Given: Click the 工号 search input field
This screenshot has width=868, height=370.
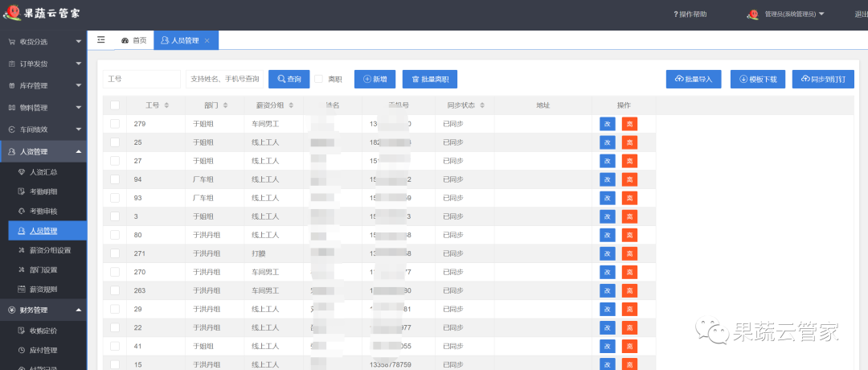Looking at the screenshot, I should click(141, 79).
